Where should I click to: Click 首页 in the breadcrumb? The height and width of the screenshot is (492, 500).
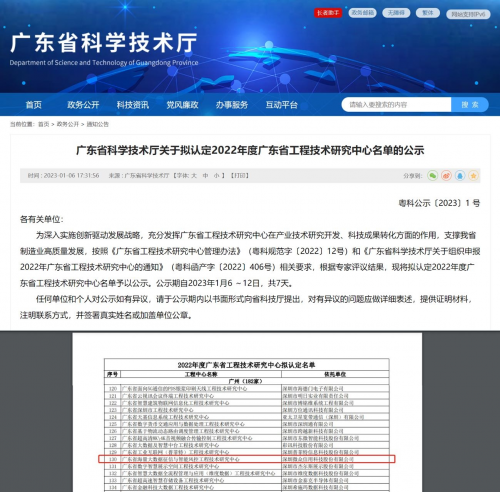pyautogui.click(x=44, y=124)
